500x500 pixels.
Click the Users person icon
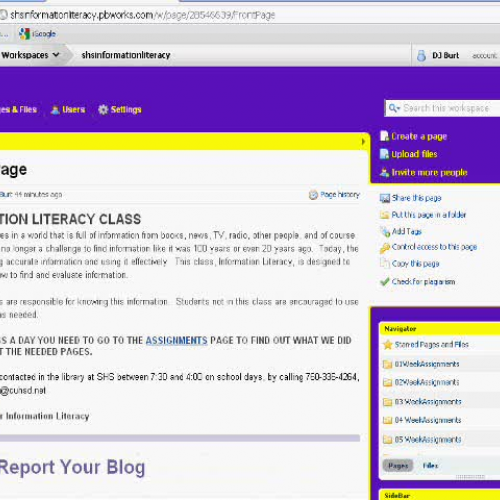pyautogui.click(x=55, y=110)
